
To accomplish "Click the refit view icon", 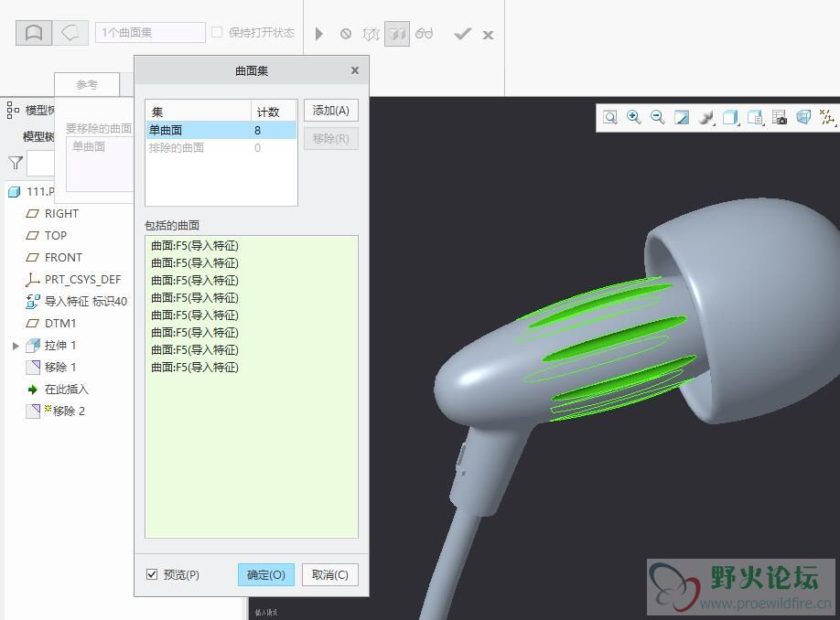I will pos(609,117).
